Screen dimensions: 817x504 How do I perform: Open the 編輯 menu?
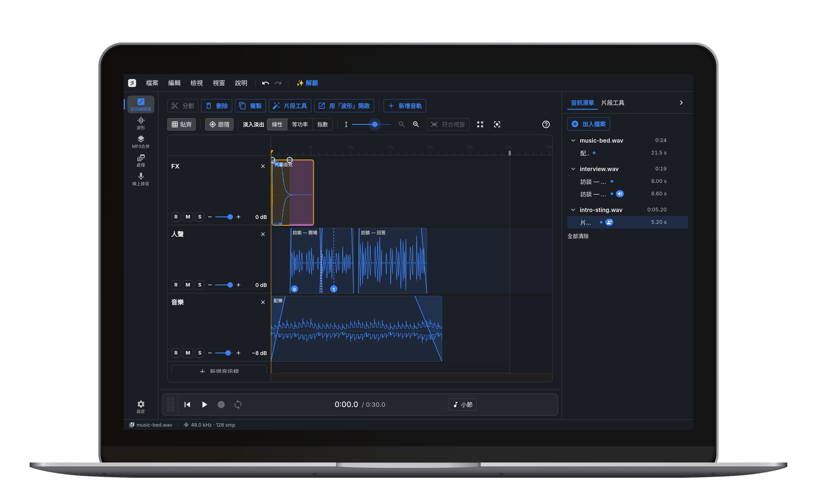175,83
